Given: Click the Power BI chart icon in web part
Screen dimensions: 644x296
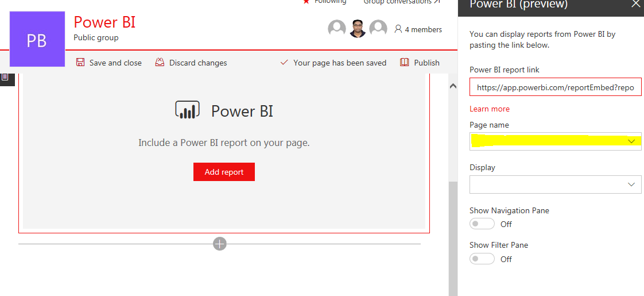Looking at the screenshot, I should pos(187,110).
